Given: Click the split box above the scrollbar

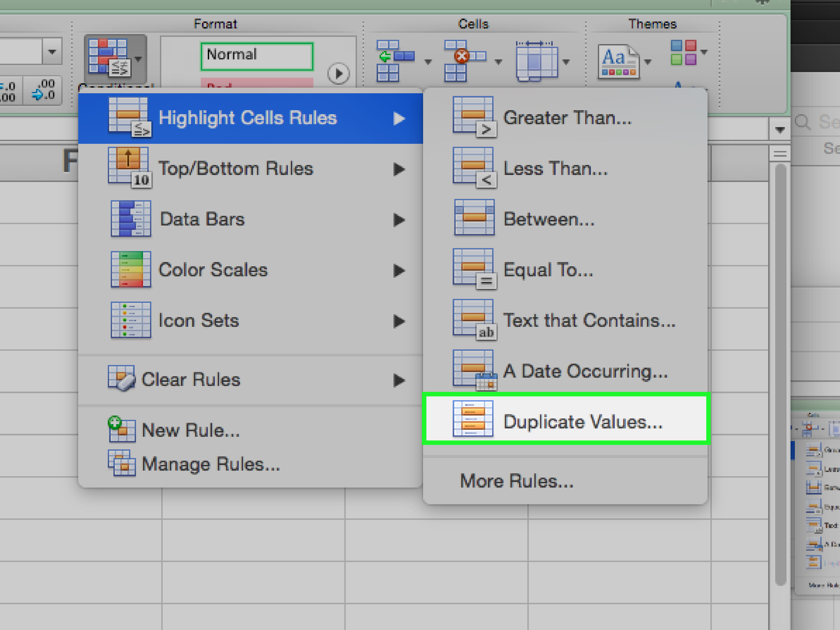Looking at the screenshot, I should point(780,154).
